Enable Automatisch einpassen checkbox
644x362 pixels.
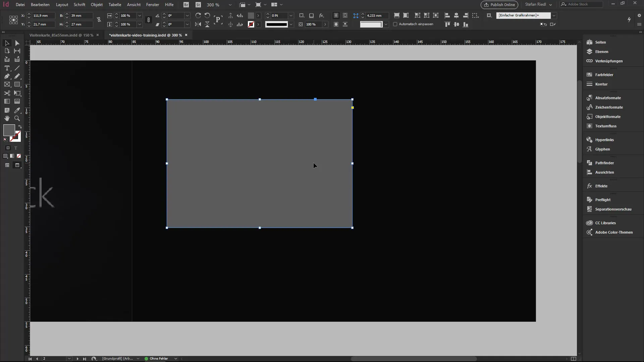395,24
